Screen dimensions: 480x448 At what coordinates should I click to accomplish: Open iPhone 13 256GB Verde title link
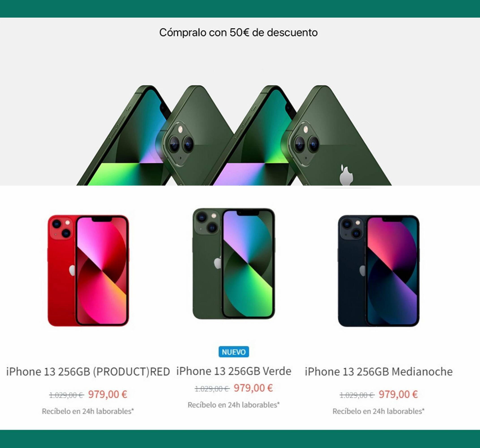(234, 371)
